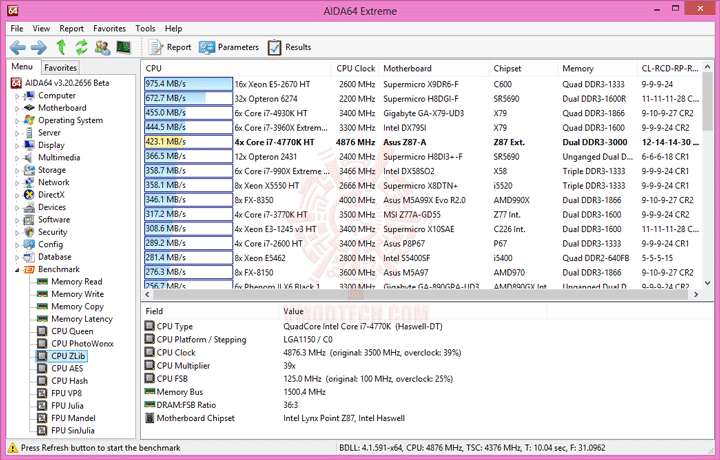Viewport: 720px width, 460px height.
Task: Expand the Motherboard tree node arrow
Action: tap(17, 109)
